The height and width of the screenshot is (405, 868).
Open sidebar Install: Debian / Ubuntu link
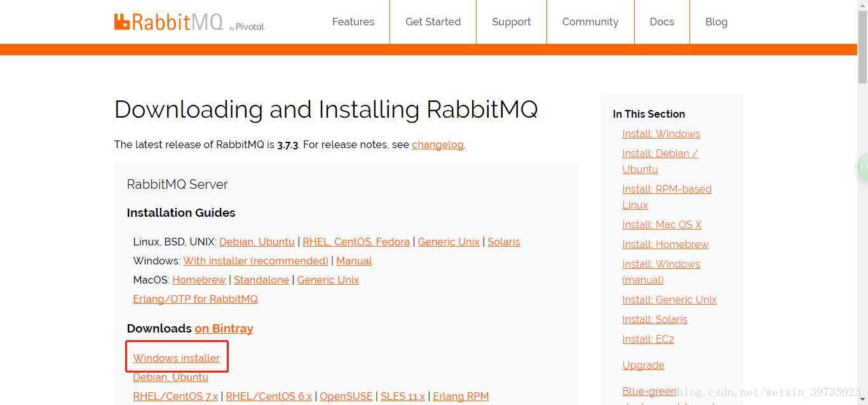pyautogui.click(x=660, y=161)
